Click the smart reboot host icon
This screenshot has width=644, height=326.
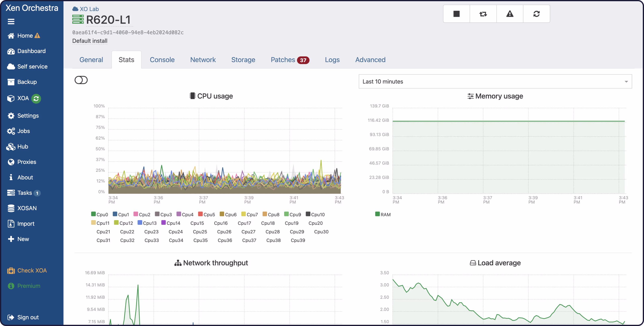pos(483,14)
